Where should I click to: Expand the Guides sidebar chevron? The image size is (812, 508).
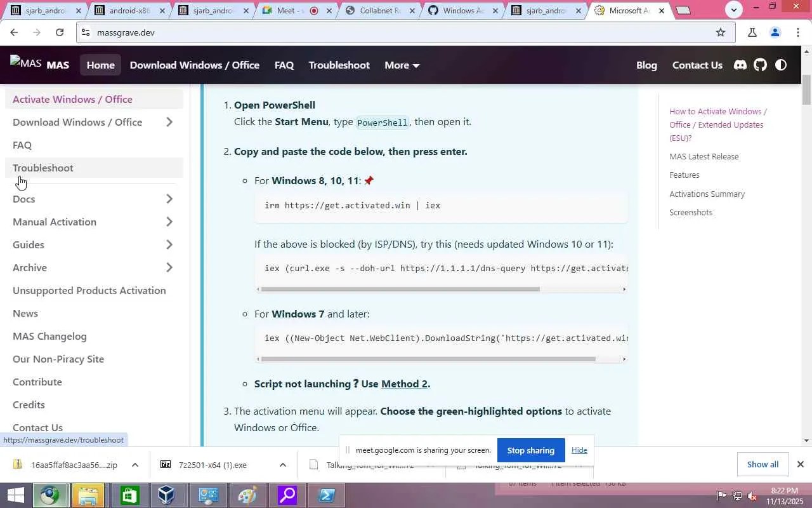(169, 244)
